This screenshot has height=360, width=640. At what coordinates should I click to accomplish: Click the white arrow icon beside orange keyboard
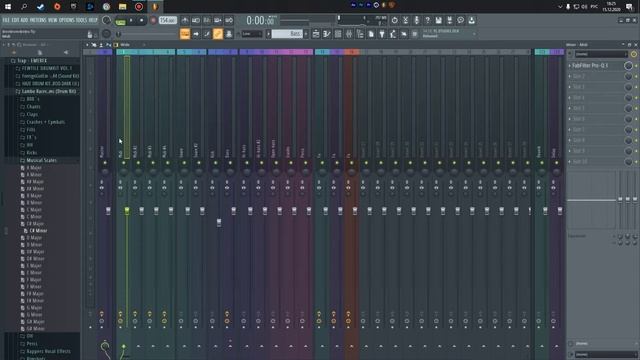196,34
